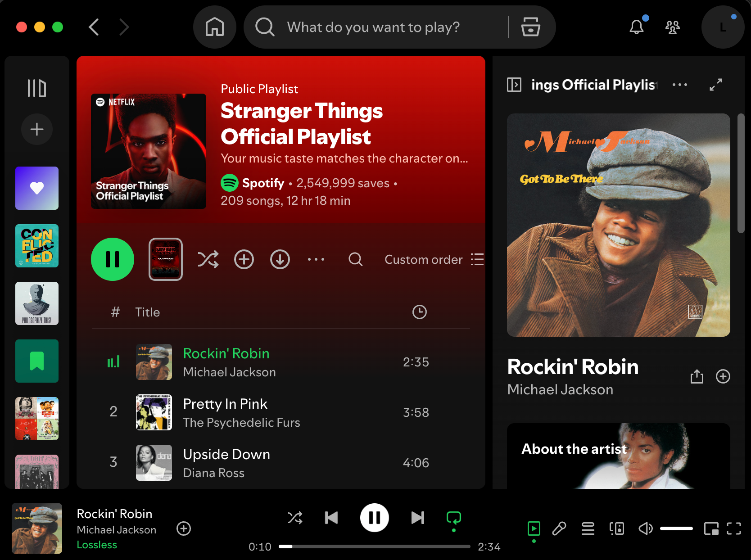Skip to the previous track

(x=331, y=518)
